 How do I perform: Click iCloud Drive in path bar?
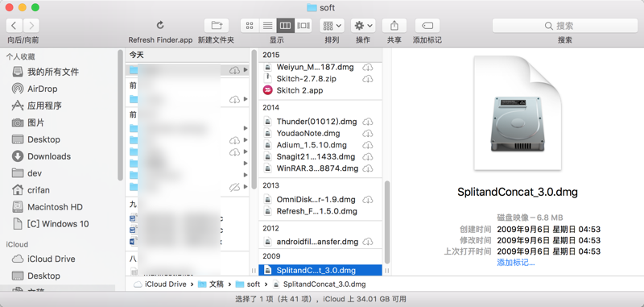160,284
